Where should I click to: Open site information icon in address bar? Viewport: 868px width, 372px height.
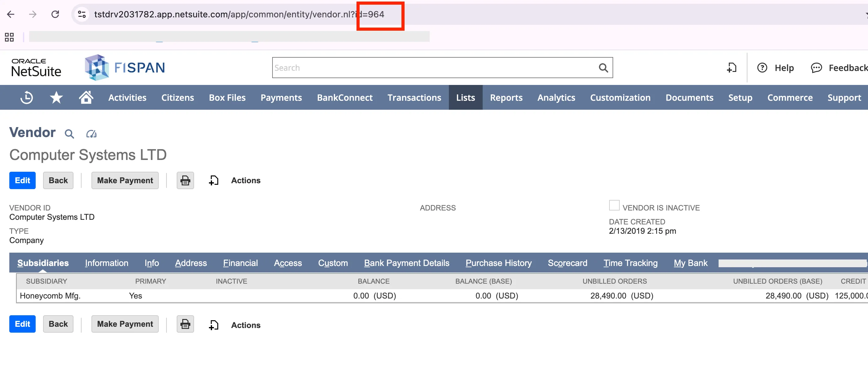click(82, 14)
